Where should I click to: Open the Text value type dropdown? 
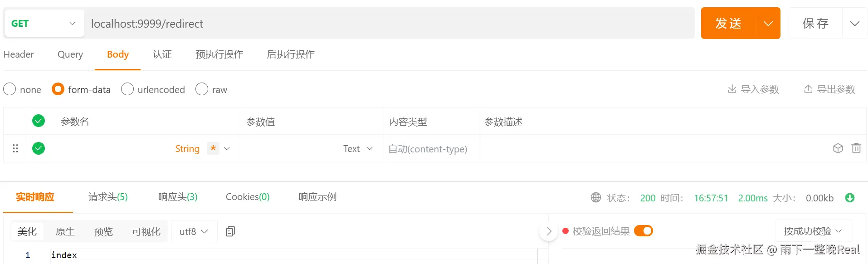point(358,149)
